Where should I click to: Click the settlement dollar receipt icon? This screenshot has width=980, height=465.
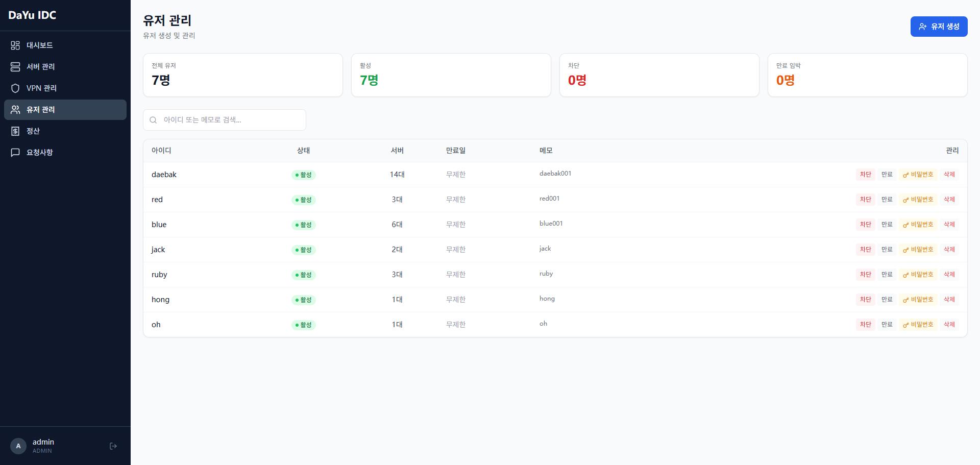click(x=15, y=131)
